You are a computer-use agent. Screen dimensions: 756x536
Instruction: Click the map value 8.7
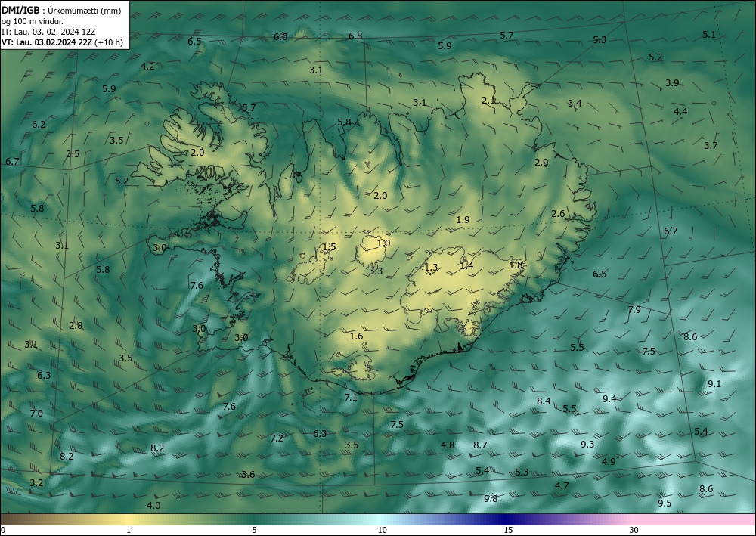pyautogui.click(x=480, y=445)
